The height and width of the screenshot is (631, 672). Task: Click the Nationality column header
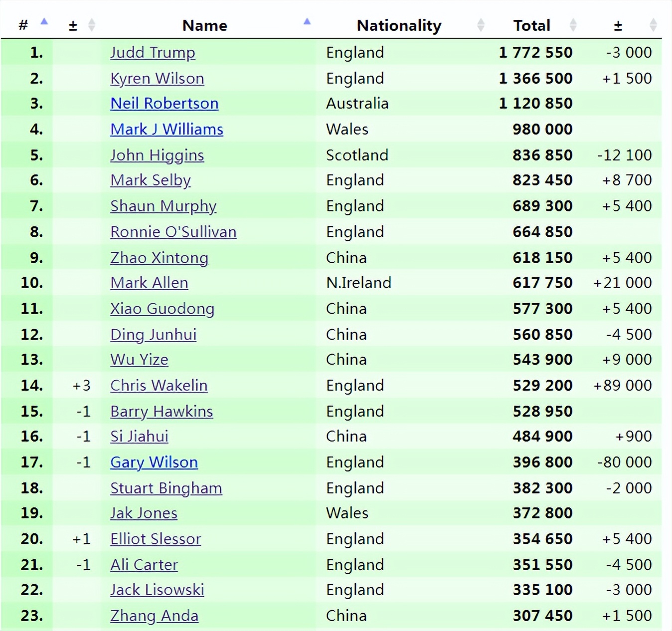point(399,25)
